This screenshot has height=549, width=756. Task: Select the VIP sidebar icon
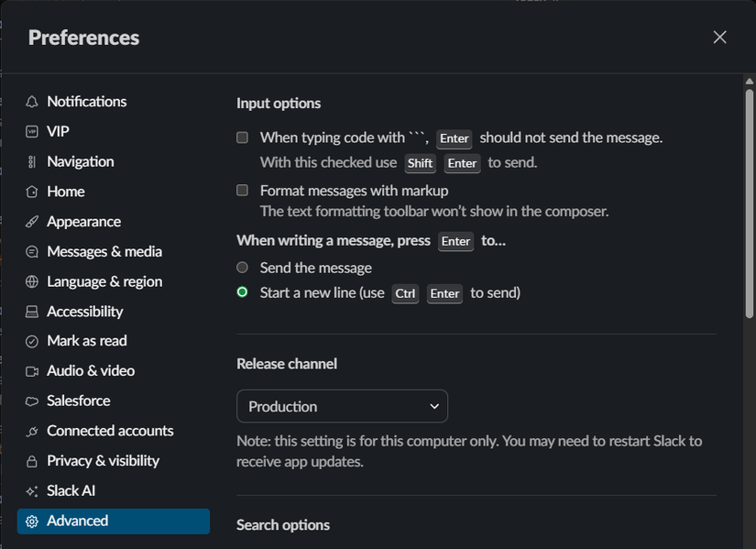point(31,131)
